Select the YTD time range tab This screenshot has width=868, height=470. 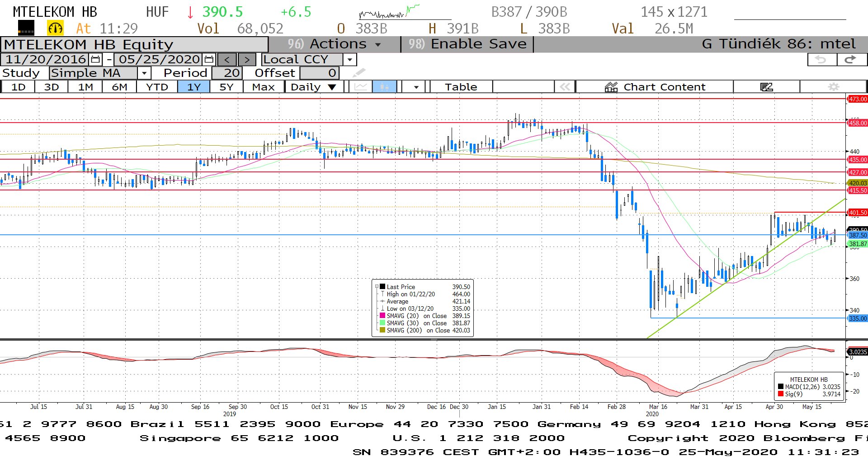click(157, 87)
